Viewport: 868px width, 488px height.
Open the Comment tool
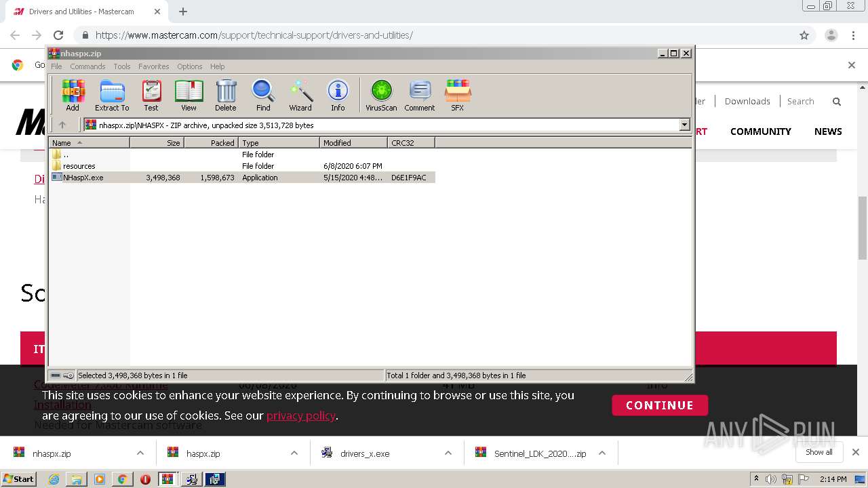point(420,95)
